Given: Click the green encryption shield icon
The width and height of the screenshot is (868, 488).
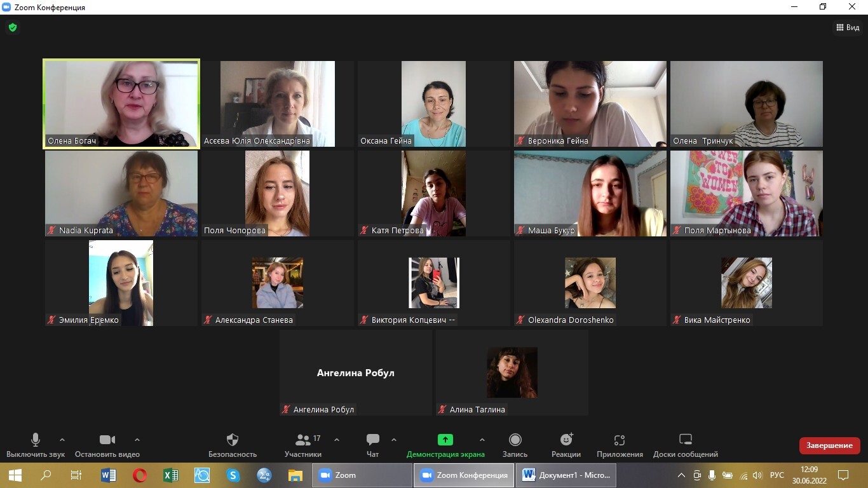Looking at the screenshot, I should coord(12,27).
